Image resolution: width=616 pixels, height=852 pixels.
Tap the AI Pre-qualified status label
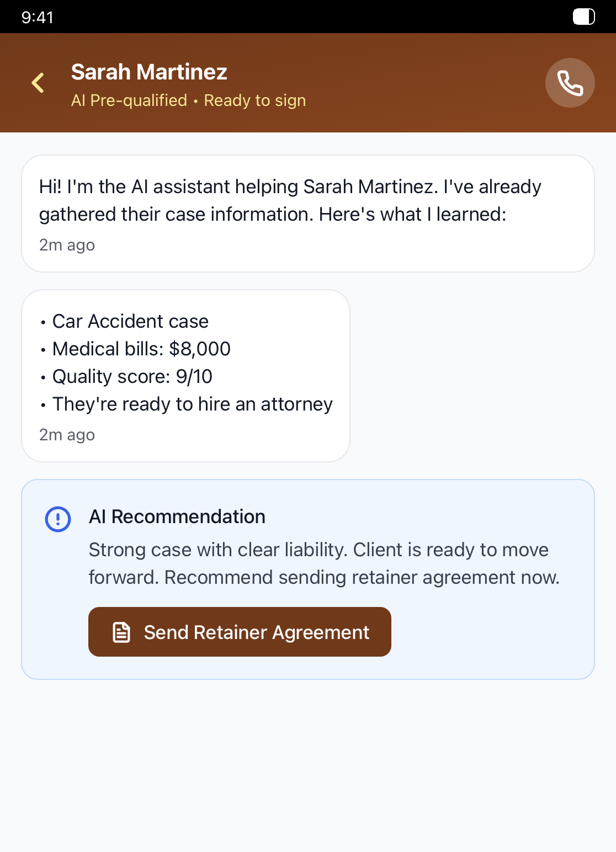coord(129,100)
